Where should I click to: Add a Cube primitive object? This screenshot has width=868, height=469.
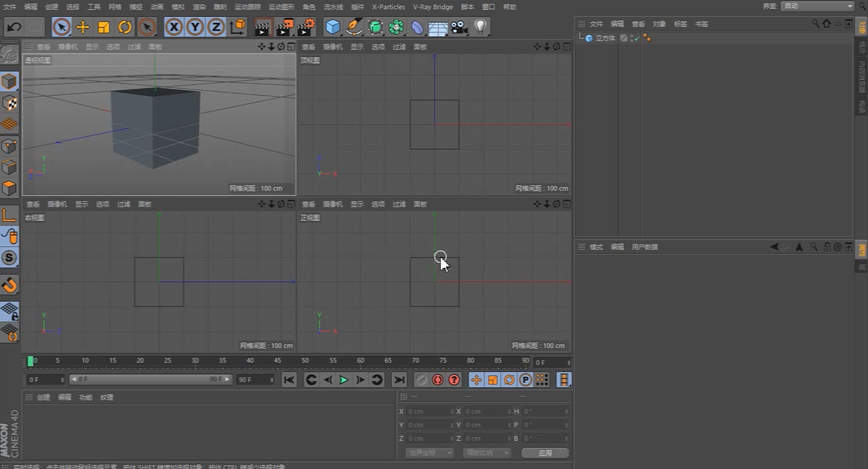click(x=333, y=27)
